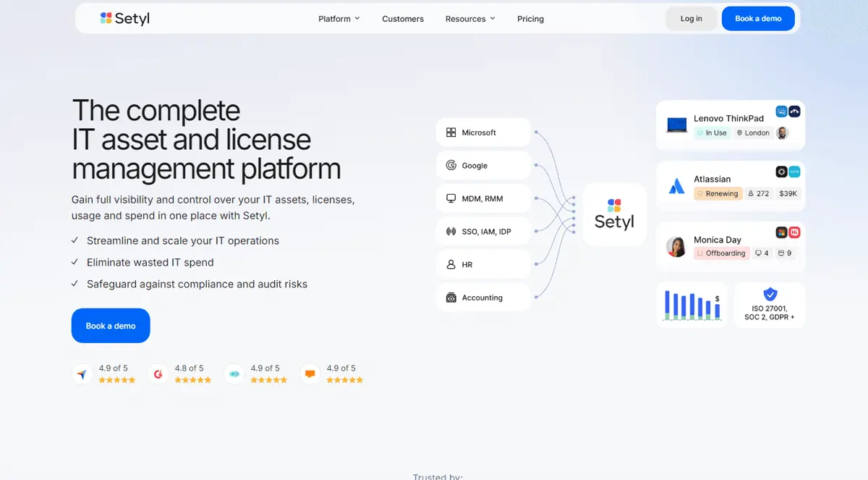
Task: Click the ISO 27001, SOC 2, GDPR + text
Action: click(x=770, y=313)
